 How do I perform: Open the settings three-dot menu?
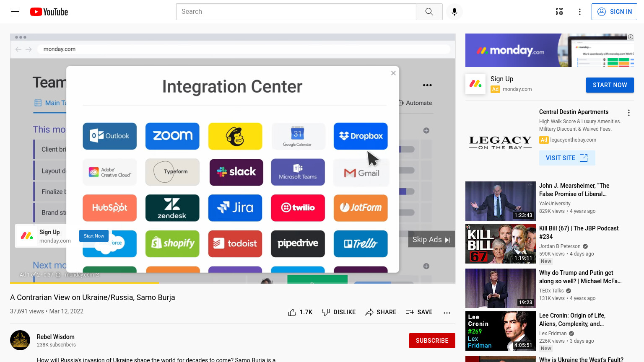click(580, 12)
